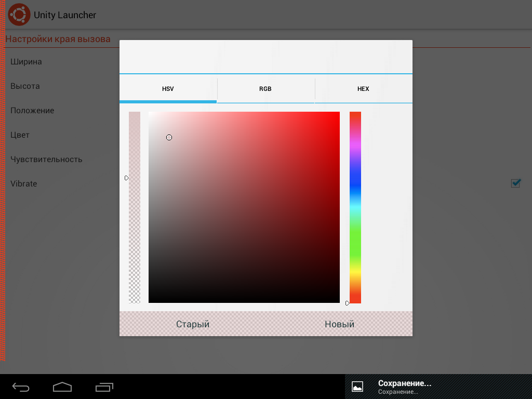Open the screenshot saving notification icon

click(x=357, y=387)
